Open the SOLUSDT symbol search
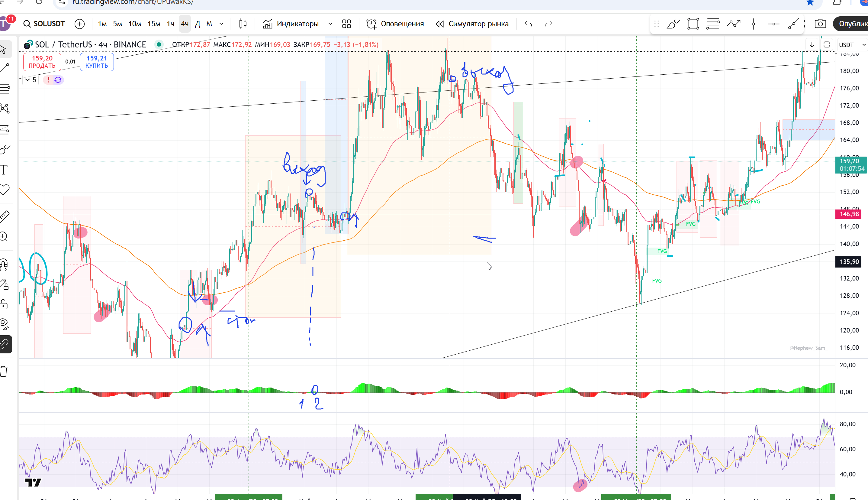 tap(44, 24)
